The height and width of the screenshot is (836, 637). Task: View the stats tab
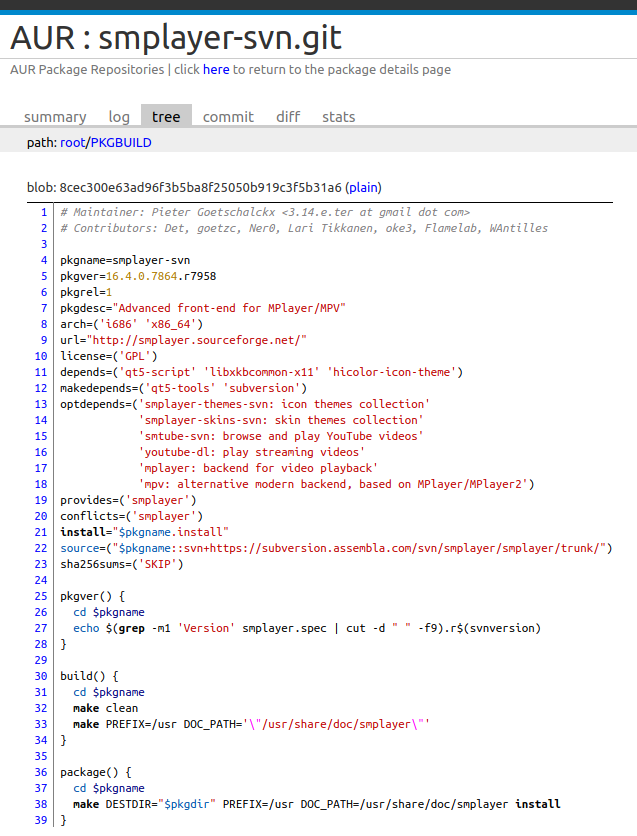pos(338,117)
